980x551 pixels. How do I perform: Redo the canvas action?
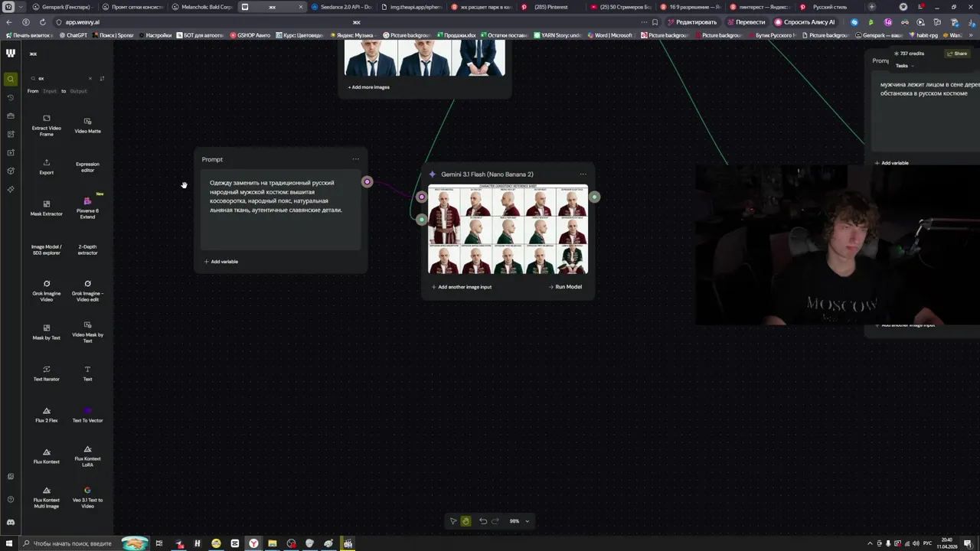(495, 521)
